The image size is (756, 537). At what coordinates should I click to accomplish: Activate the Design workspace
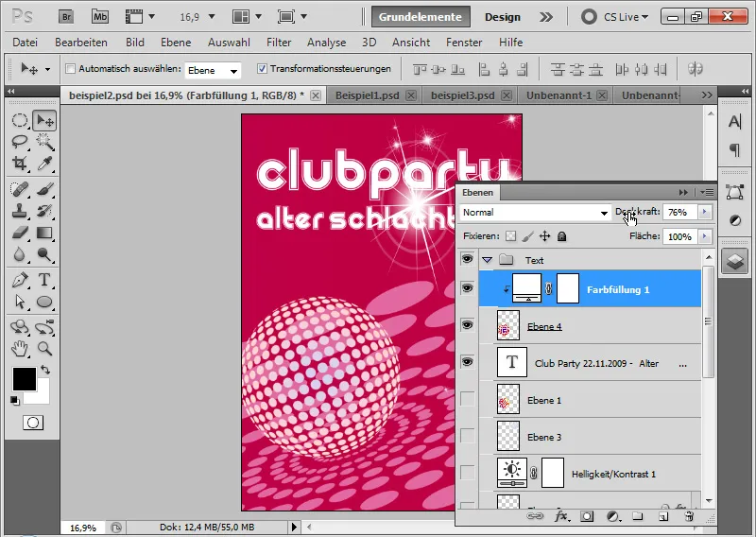click(x=503, y=17)
